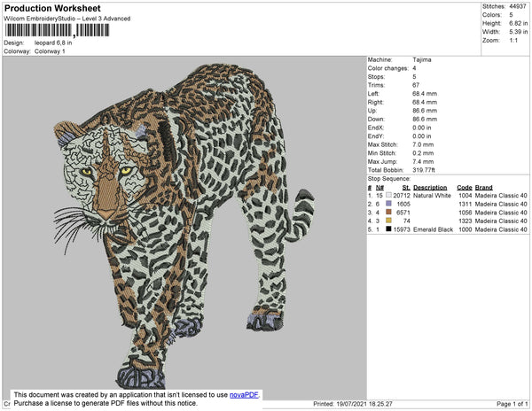
Task: Click the barcode under the worksheet title
Action: pos(57,30)
